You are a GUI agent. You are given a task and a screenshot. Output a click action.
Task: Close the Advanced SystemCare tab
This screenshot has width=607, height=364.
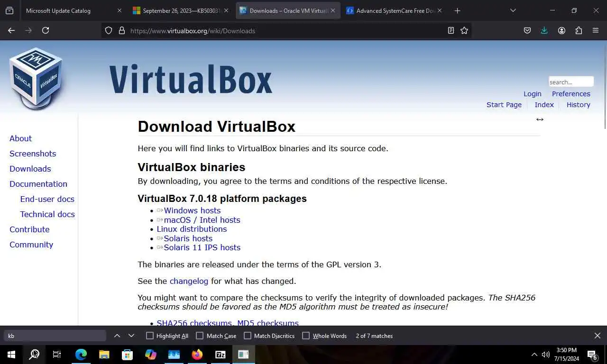tap(440, 10)
